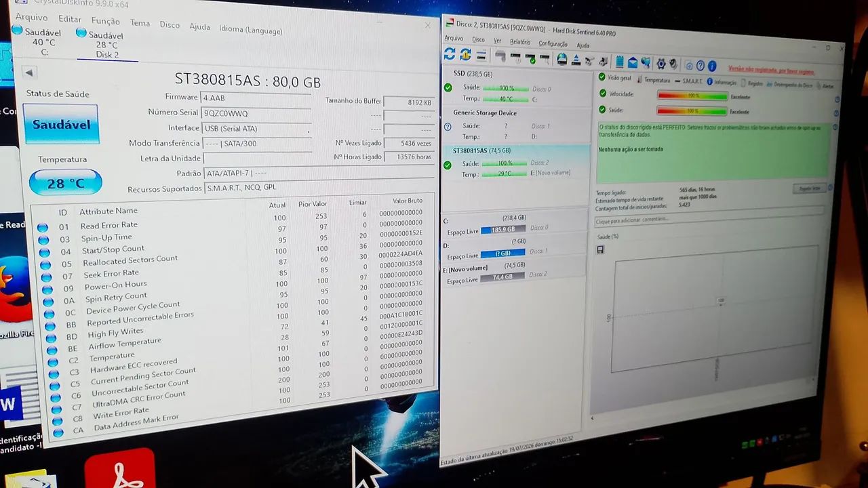868x488 pixels.
Task: Switch to the Visão geral tab in Sentinel
Action: [x=614, y=78]
